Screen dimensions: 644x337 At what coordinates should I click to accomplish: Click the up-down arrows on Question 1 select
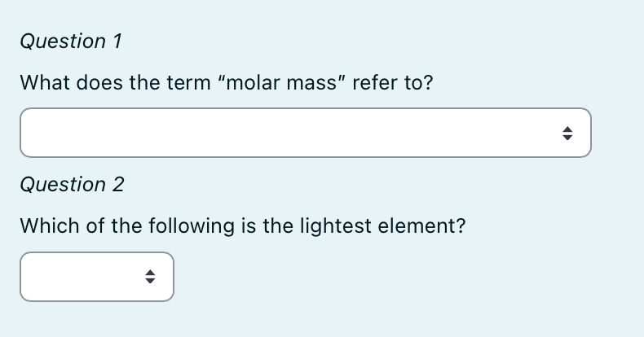567,133
